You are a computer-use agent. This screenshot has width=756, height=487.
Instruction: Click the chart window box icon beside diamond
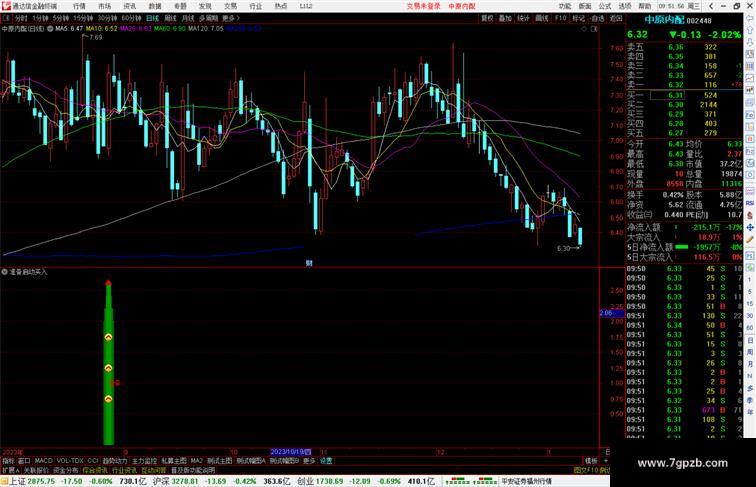pyautogui.click(x=594, y=29)
